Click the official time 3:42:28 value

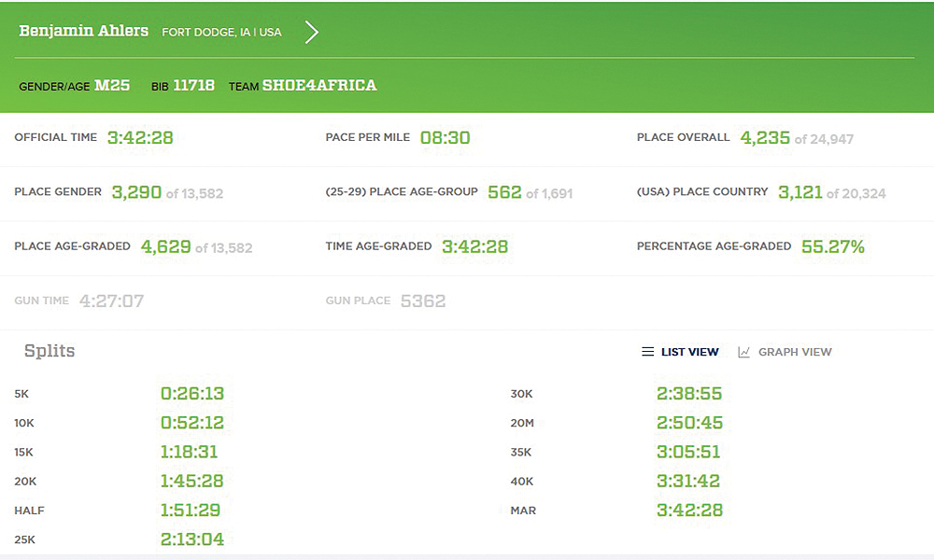tap(140, 138)
